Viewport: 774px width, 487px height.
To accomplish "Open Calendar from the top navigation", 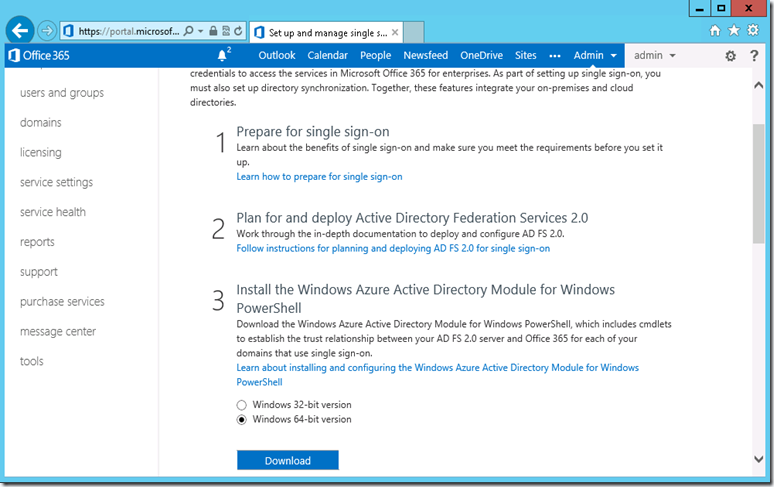I will click(x=327, y=55).
